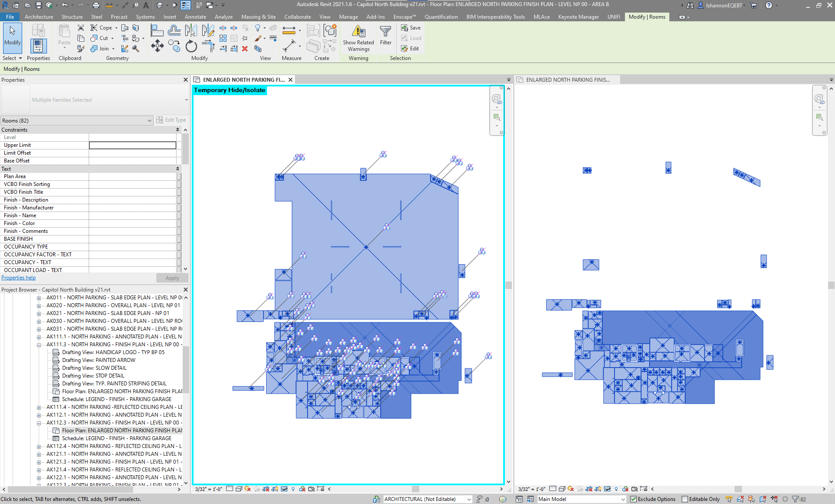835x504 pixels.
Task: Open Temporary Hide/Isolate sunglasses icon on view bar
Action: pyautogui.click(x=284, y=489)
